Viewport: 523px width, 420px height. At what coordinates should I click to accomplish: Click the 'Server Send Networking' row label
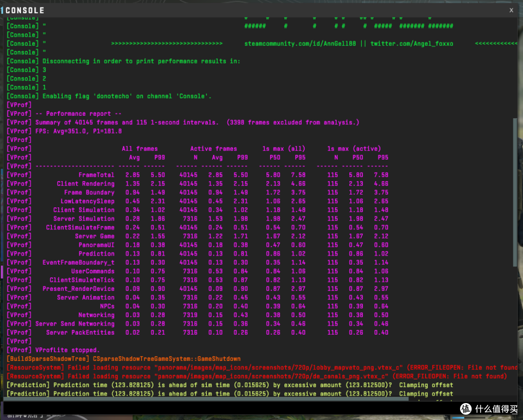click(x=75, y=324)
